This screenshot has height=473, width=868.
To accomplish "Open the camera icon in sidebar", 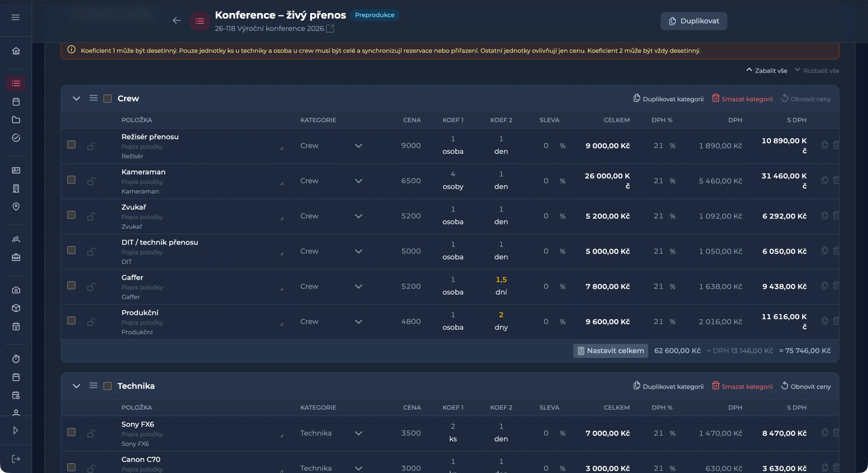I will [x=16, y=290].
